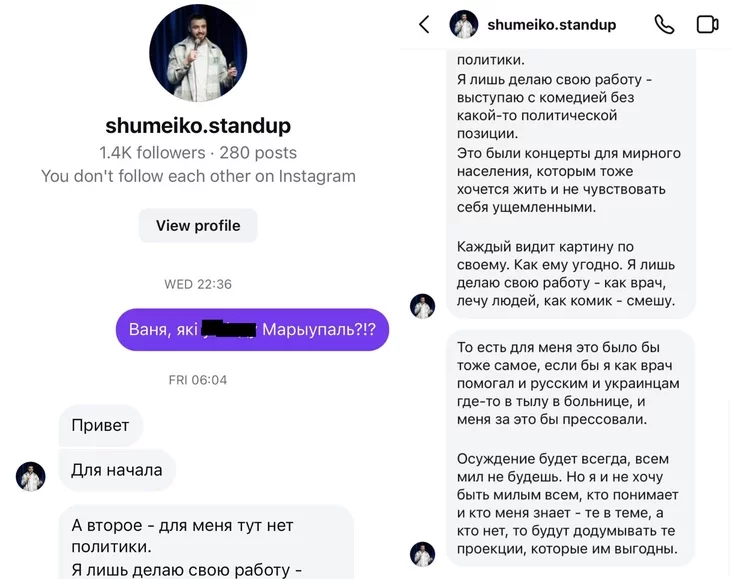This screenshot has width=732, height=579.
Task: Open the large round profile photo
Action: click(198, 53)
